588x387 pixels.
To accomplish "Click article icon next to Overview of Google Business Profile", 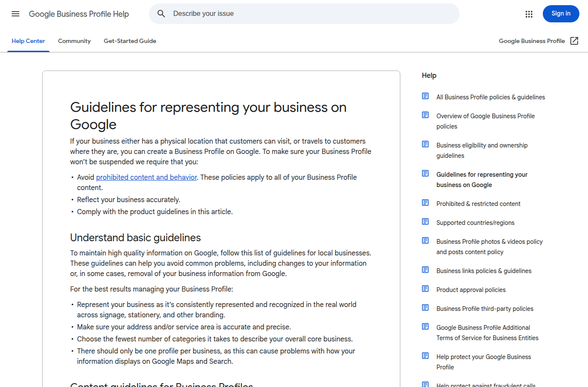I will (425, 115).
